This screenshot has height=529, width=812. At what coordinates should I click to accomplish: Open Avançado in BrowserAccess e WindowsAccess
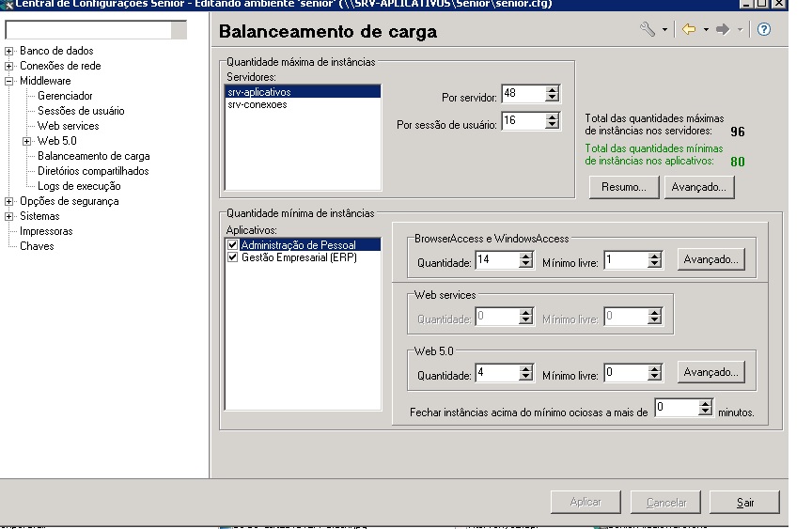[711, 259]
